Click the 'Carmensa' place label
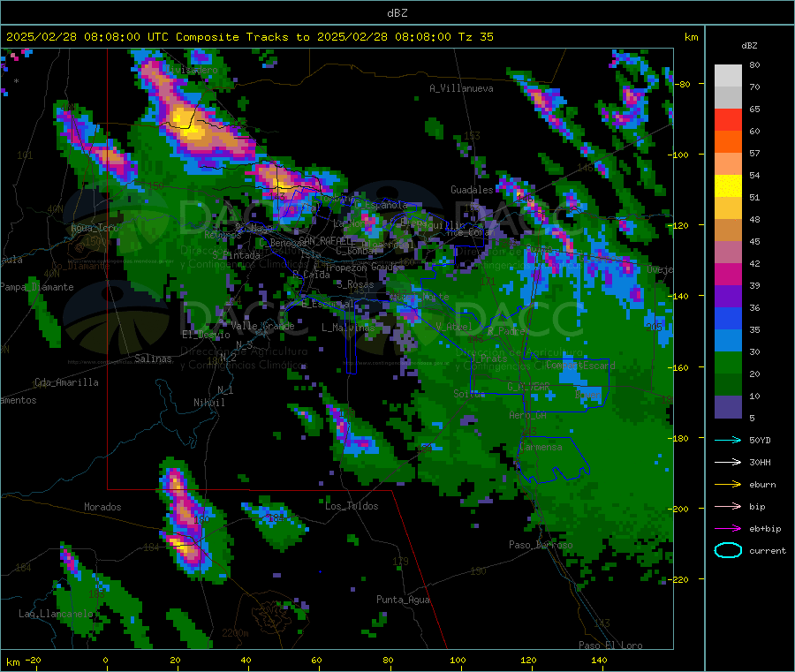The width and height of the screenshot is (795, 672). coord(541,447)
